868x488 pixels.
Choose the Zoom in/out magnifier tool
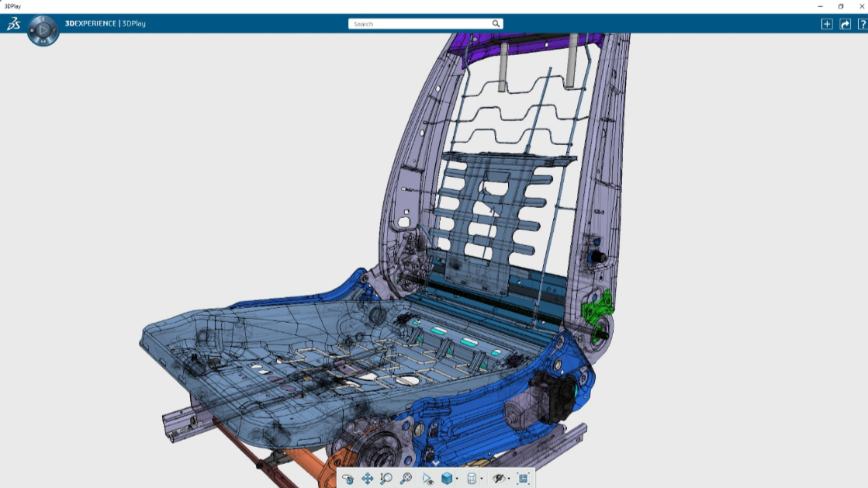coord(386,479)
